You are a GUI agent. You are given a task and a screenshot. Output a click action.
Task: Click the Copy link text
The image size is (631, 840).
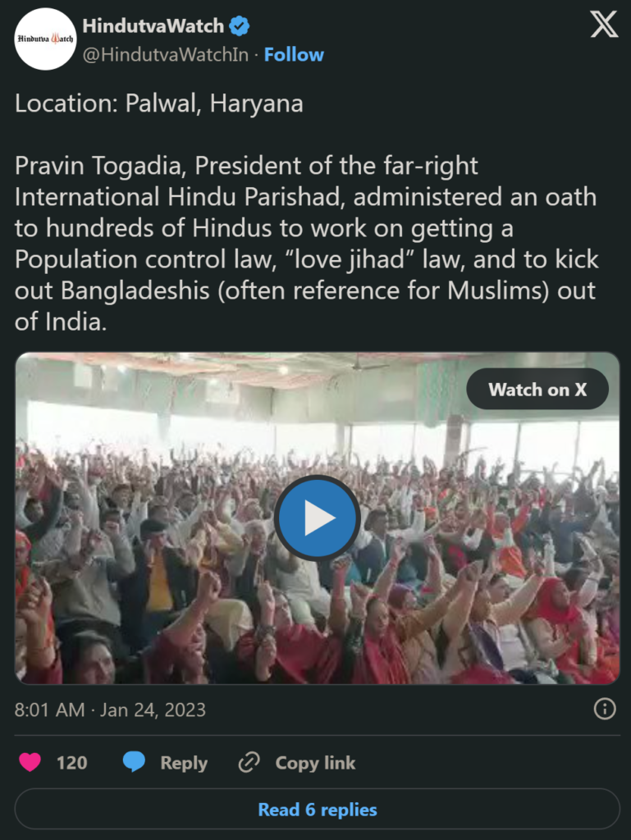point(315,762)
